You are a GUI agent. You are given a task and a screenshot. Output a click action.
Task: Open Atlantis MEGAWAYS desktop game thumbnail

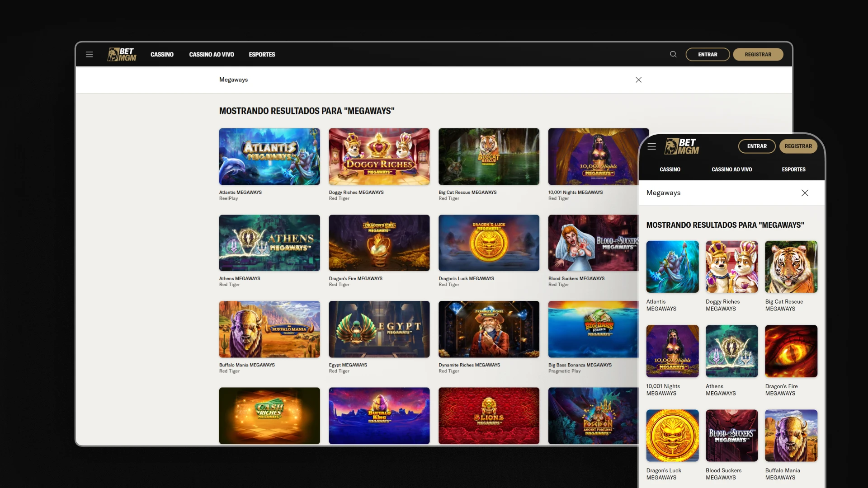click(x=269, y=156)
